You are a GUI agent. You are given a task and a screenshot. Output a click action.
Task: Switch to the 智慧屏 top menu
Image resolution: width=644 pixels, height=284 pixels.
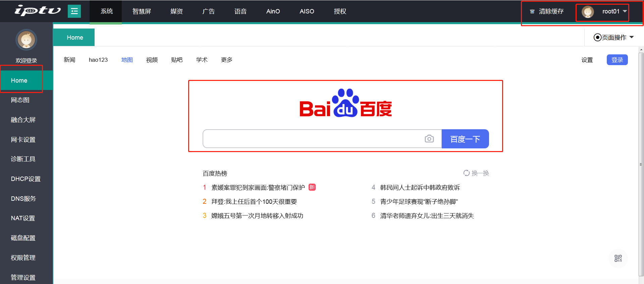pos(142,11)
